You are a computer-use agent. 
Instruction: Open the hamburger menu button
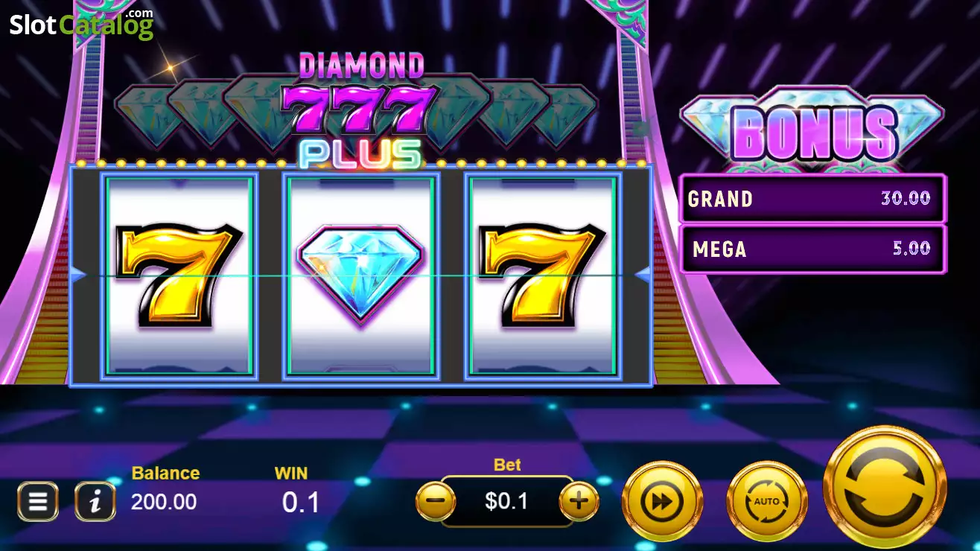point(37,501)
